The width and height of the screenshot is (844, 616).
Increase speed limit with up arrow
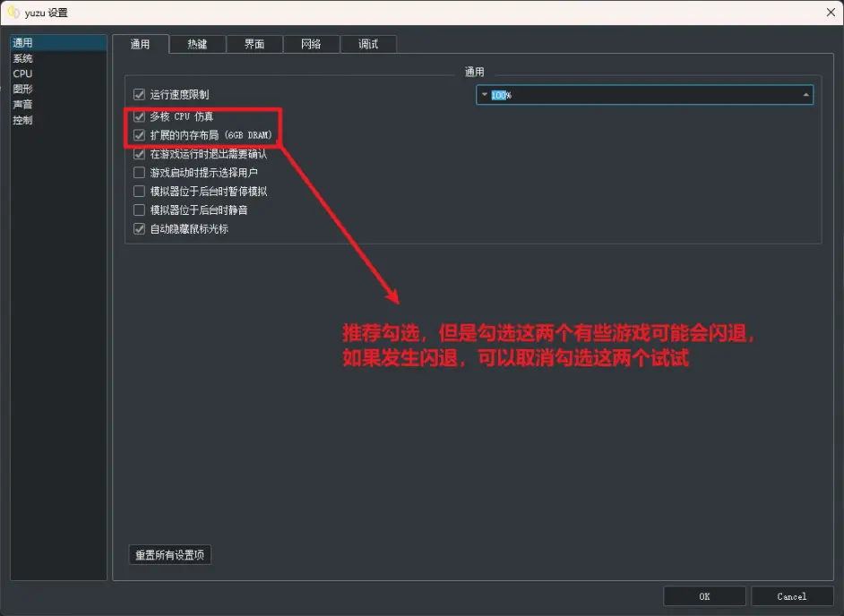click(805, 95)
